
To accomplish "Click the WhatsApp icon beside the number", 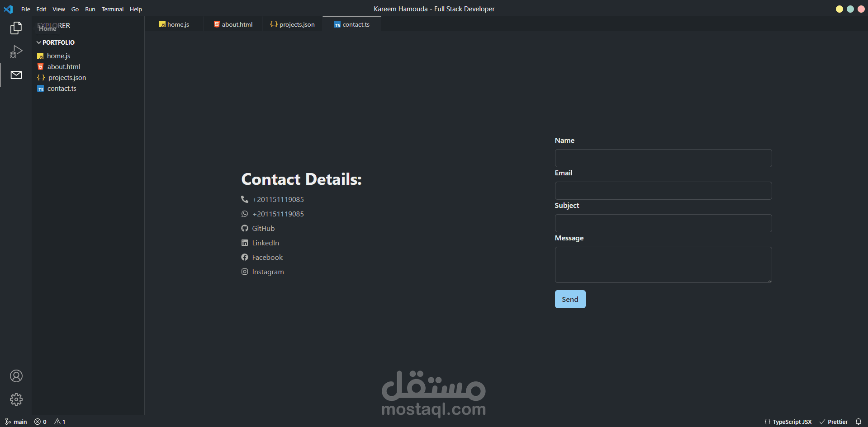I will 245,214.
